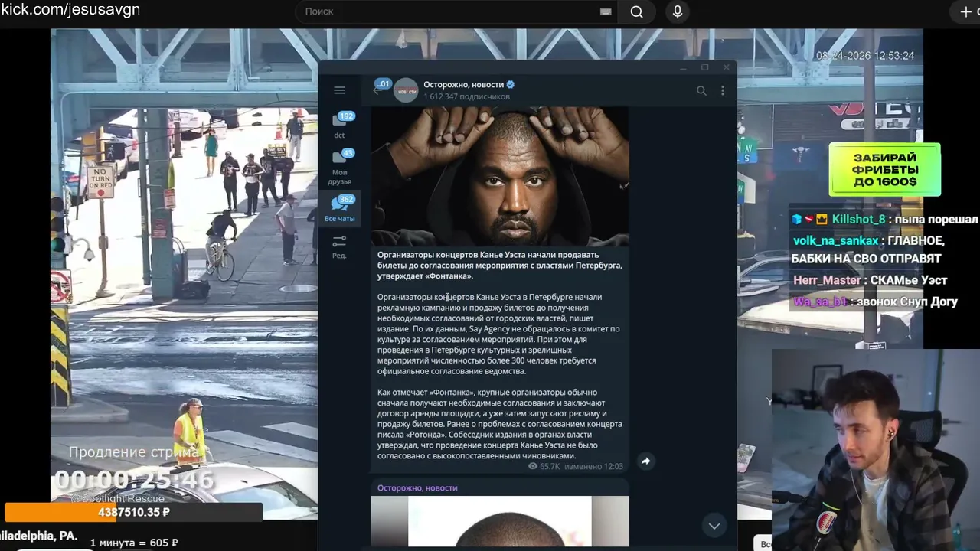The width and height of the screenshot is (980, 551).
Task: Switch to the dct chat folder
Action: pyautogui.click(x=339, y=126)
